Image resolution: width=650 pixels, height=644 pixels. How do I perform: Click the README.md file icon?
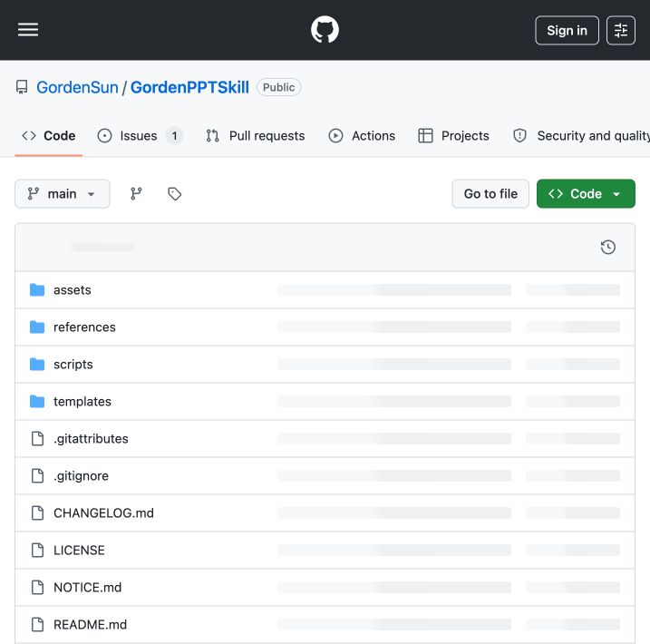[x=38, y=625]
